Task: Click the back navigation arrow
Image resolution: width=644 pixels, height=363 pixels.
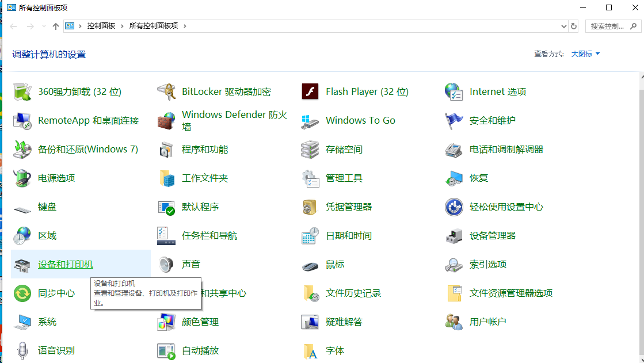Action: pyautogui.click(x=13, y=26)
